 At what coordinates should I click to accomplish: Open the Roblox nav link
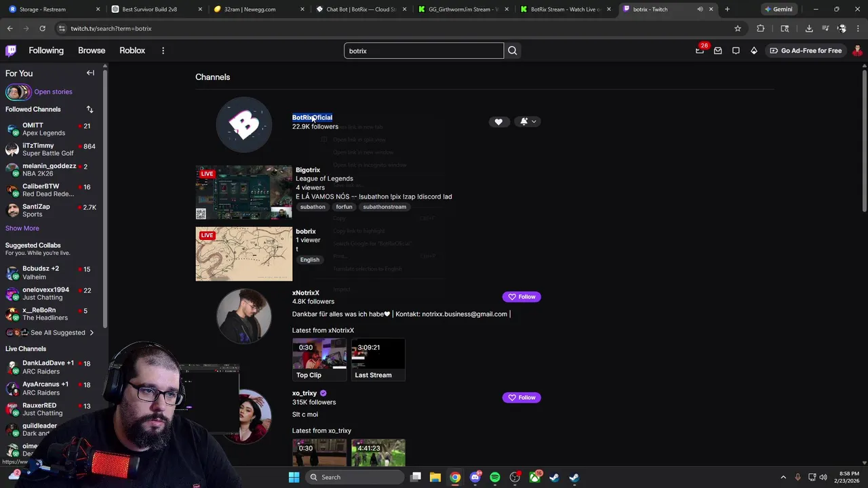coord(132,51)
